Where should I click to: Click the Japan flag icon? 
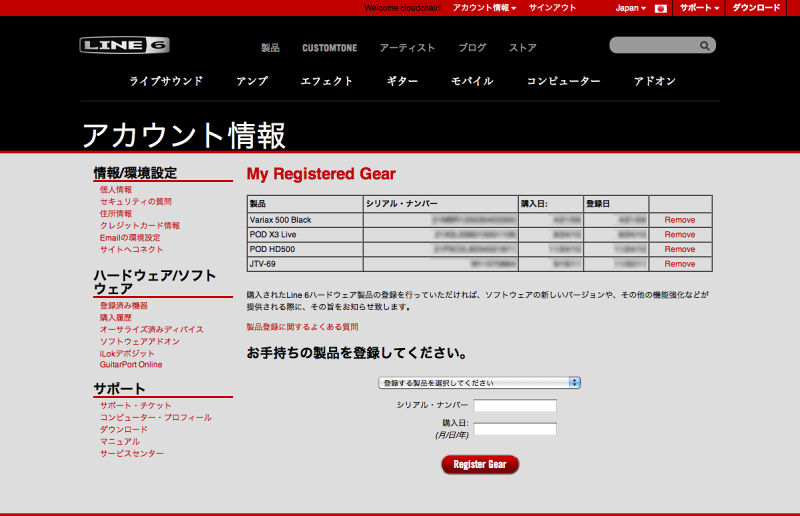coord(660,8)
